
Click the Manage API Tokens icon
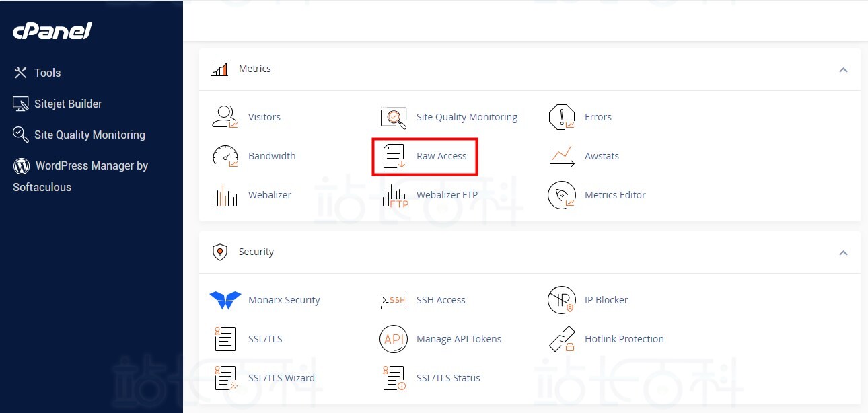pos(394,339)
